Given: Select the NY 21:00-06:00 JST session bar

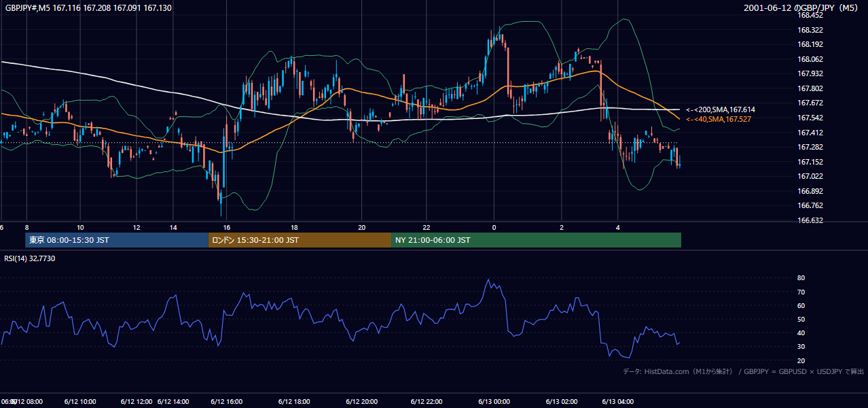Looking at the screenshot, I should tap(536, 240).
